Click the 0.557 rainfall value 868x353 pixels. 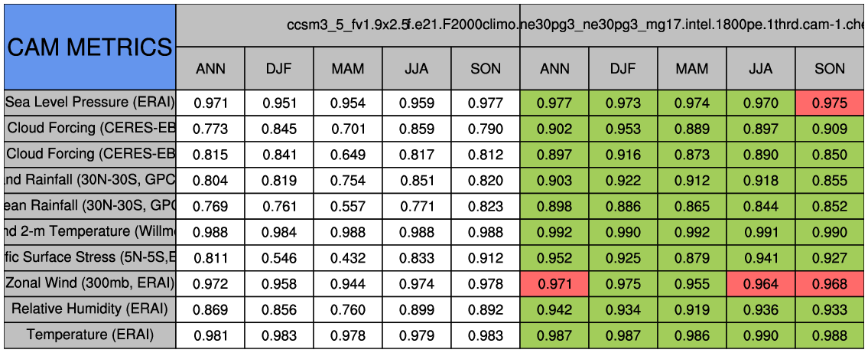click(348, 206)
